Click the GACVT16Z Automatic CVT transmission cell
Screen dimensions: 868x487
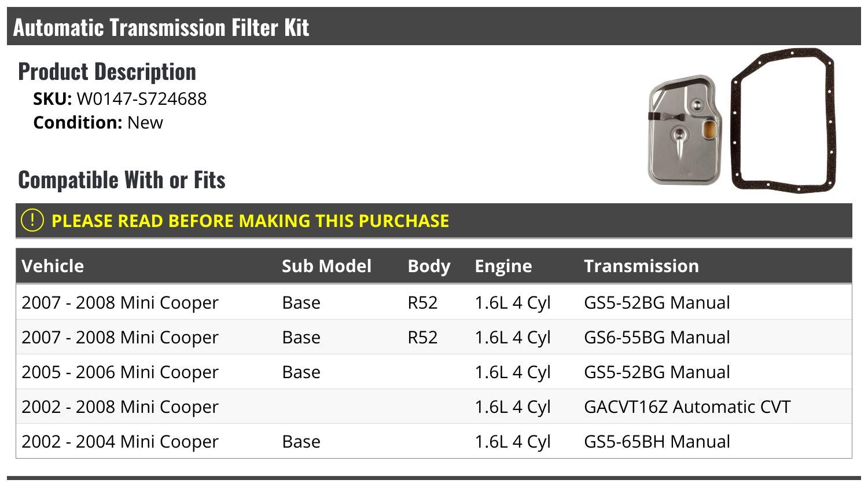coord(687,407)
